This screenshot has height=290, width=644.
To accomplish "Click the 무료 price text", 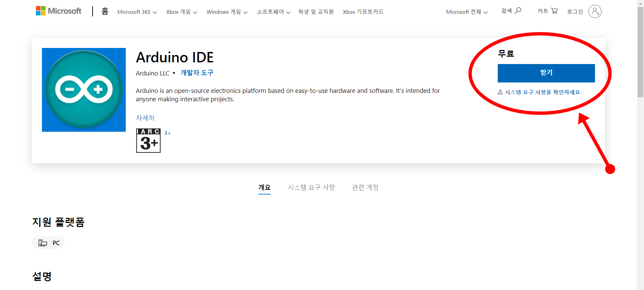I will click(506, 54).
